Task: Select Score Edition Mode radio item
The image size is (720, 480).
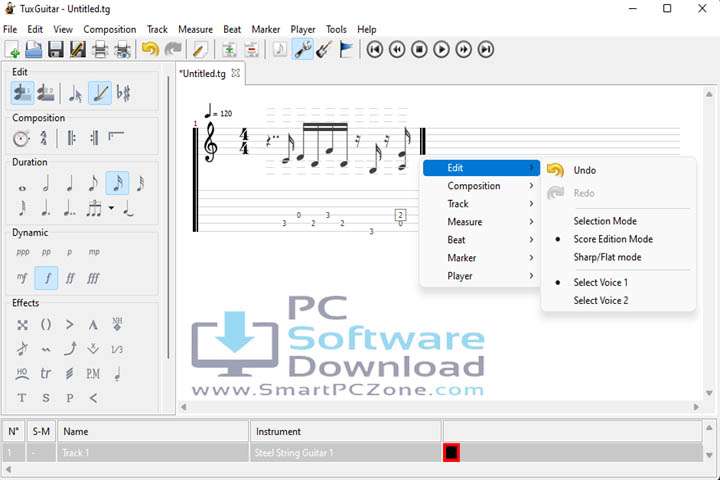Action: click(x=613, y=239)
